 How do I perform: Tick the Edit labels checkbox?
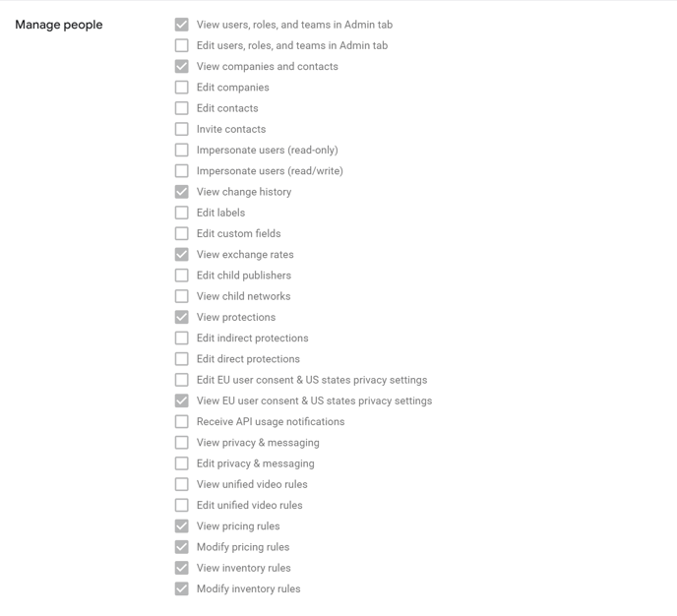point(182,213)
